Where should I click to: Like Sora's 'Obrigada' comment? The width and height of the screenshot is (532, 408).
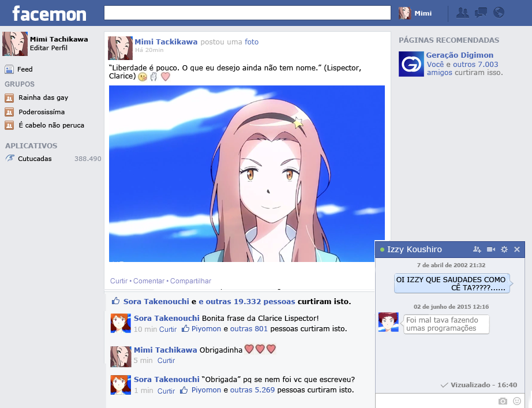166,391
